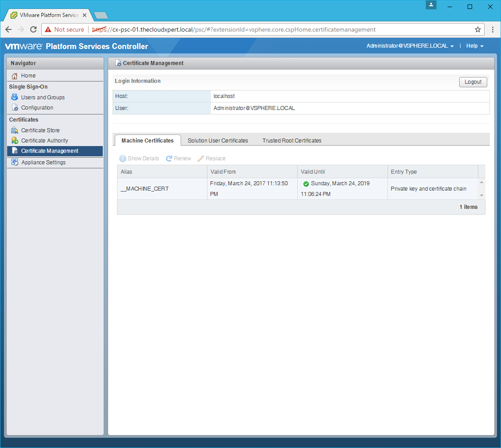
Task: Reload the page with browser refresh icon
Action: tap(33, 29)
